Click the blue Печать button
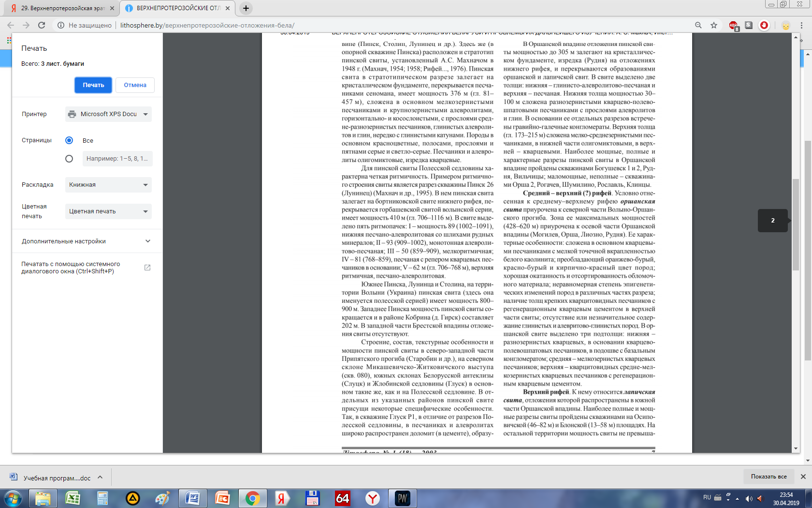The height and width of the screenshot is (508, 812). coord(93,85)
